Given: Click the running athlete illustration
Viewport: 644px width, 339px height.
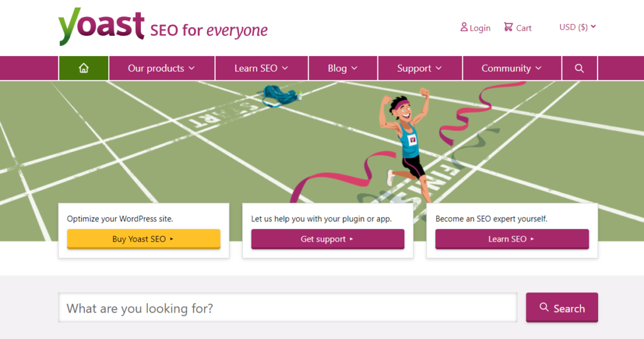Looking at the screenshot, I should click(x=406, y=138).
